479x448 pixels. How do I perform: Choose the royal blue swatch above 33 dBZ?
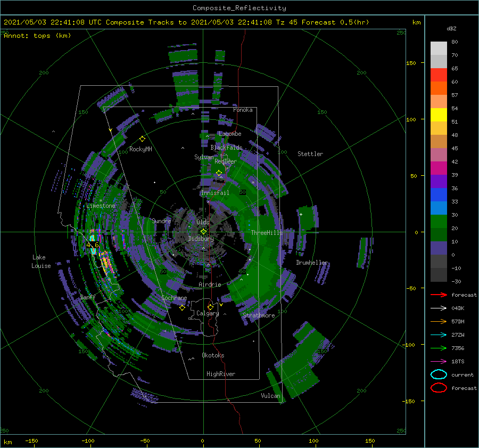click(439, 195)
